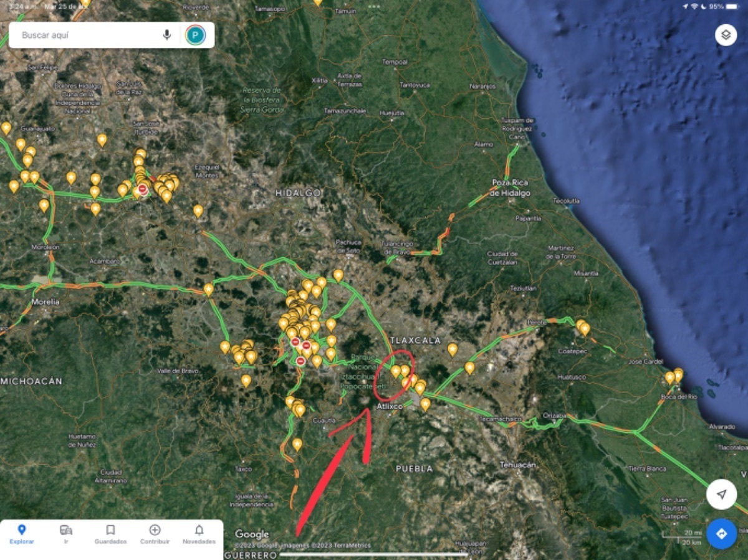Switch to the Explorar tab

point(22,534)
